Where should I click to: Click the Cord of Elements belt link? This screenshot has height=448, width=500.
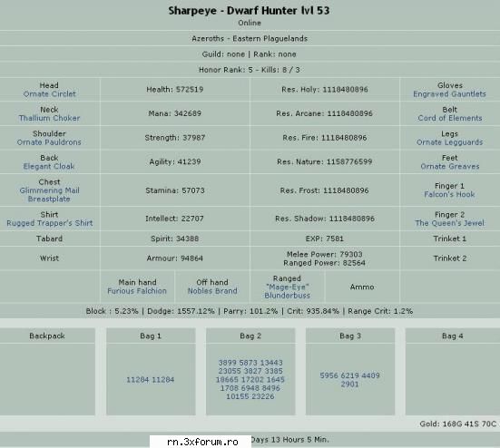[x=450, y=118]
